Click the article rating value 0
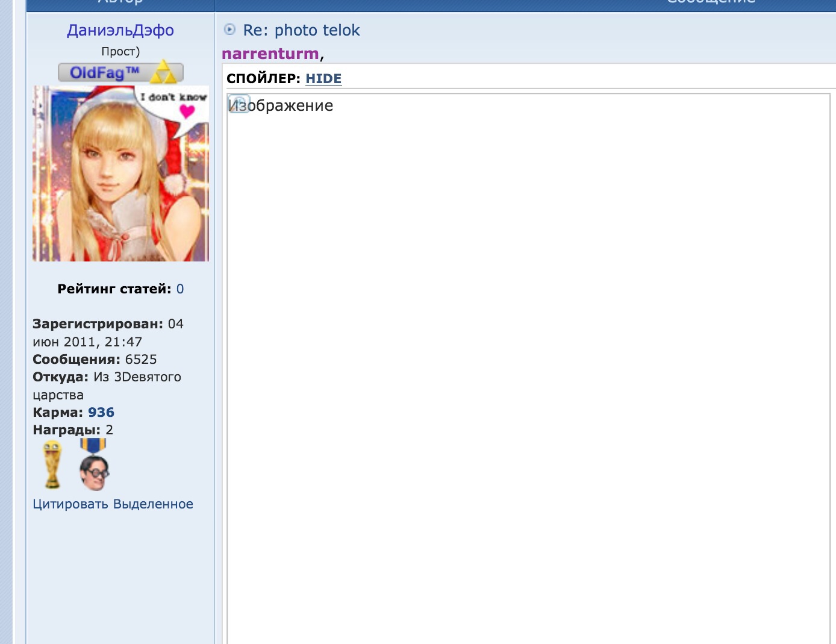The image size is (836, 644). click(180, 289)
